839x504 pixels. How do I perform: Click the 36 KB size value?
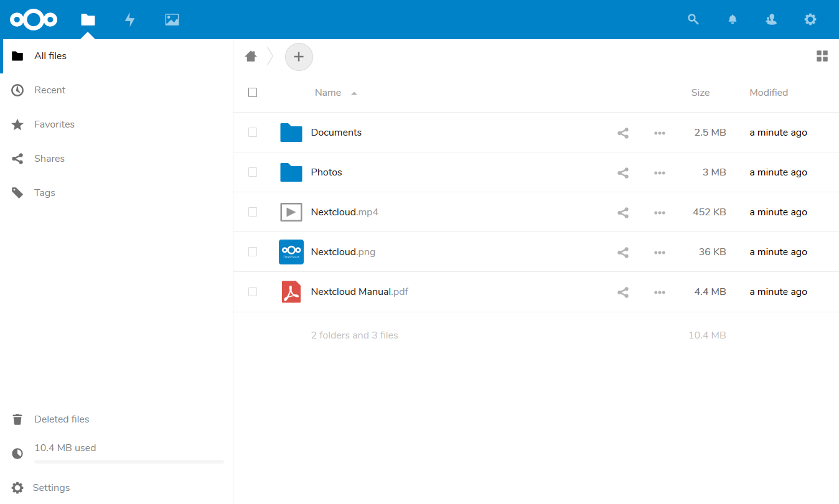click(x=713, y=252)
